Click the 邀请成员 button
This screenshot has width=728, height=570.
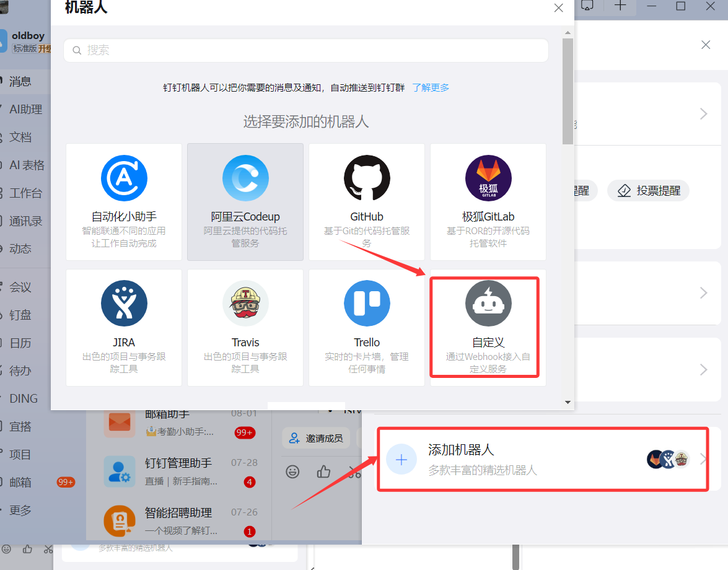[316, 438]
